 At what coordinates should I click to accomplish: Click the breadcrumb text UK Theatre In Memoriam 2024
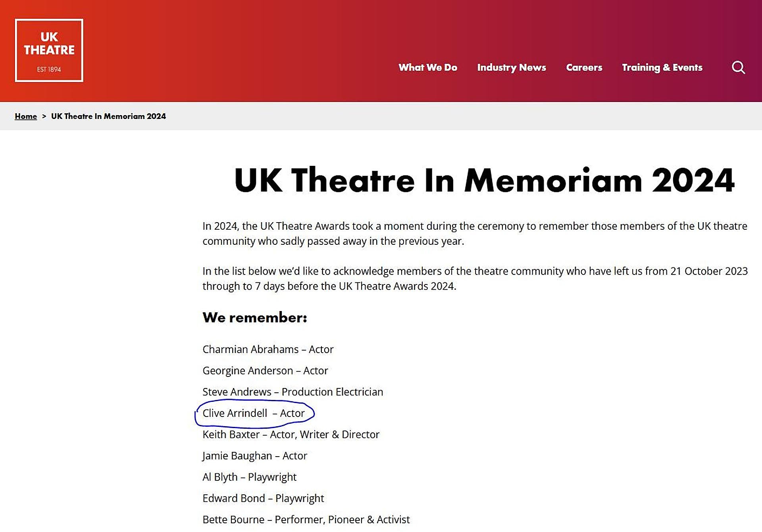tap(108, 116)
